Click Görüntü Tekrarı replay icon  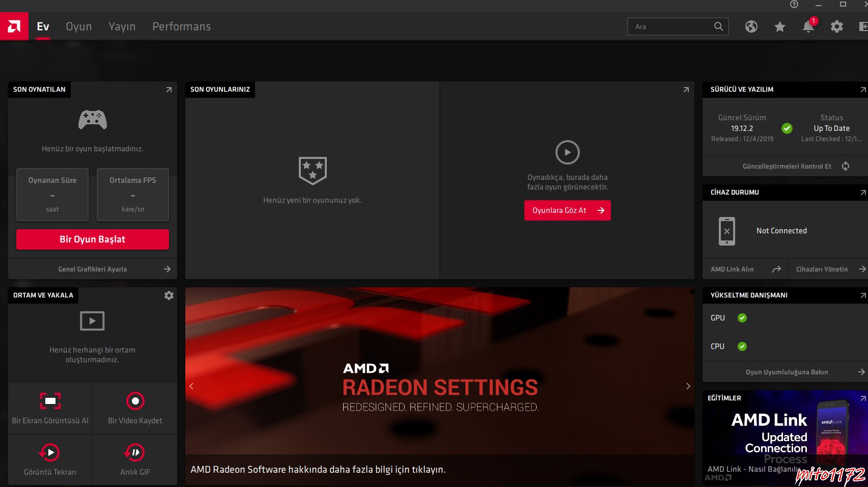(x=50, y=452)
